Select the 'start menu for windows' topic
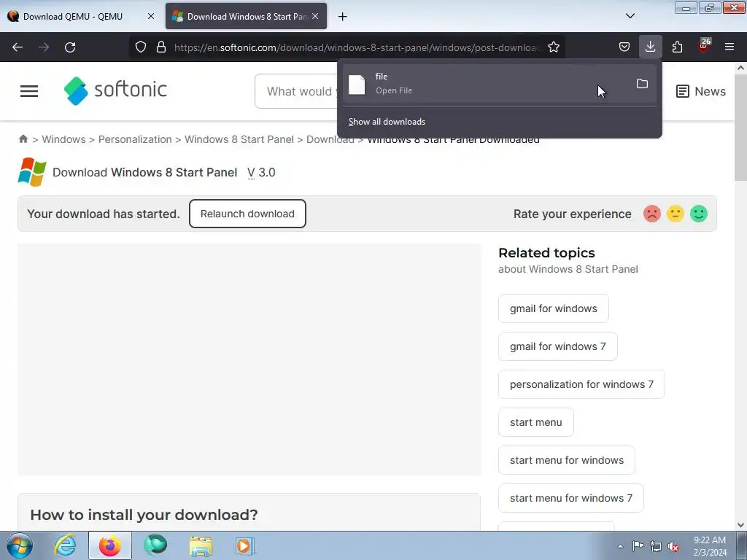Image resolution: width=747 pixels, height=560 pixels. pyautogui.click(x=566, y=460)
